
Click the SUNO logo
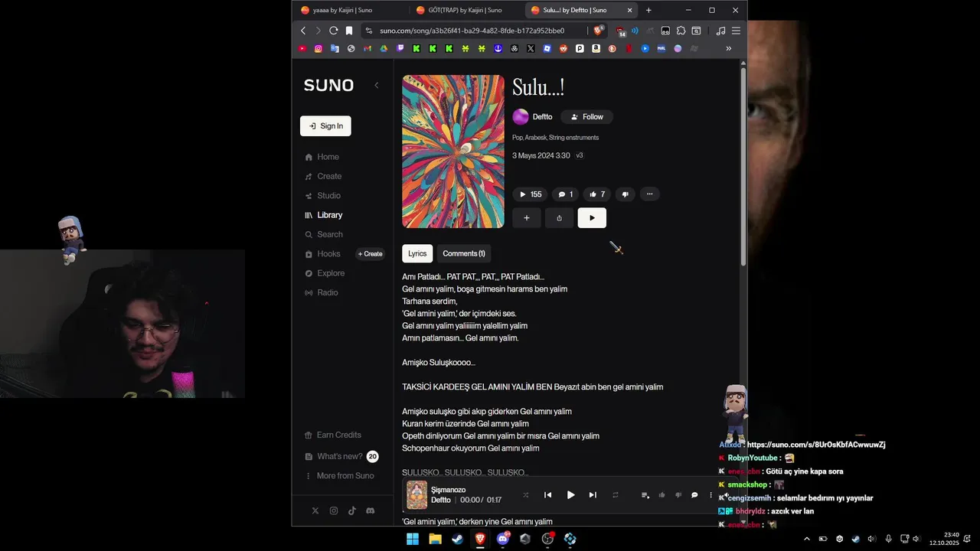click(328, 85)
